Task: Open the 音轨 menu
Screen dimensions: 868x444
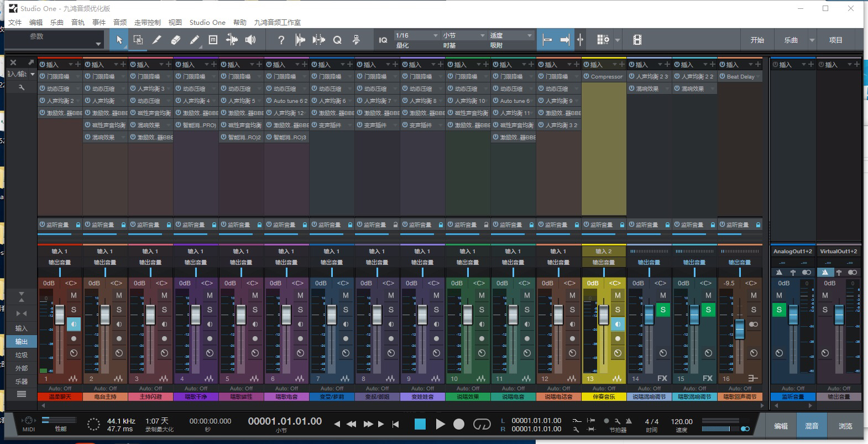Action: coord(78,22)
